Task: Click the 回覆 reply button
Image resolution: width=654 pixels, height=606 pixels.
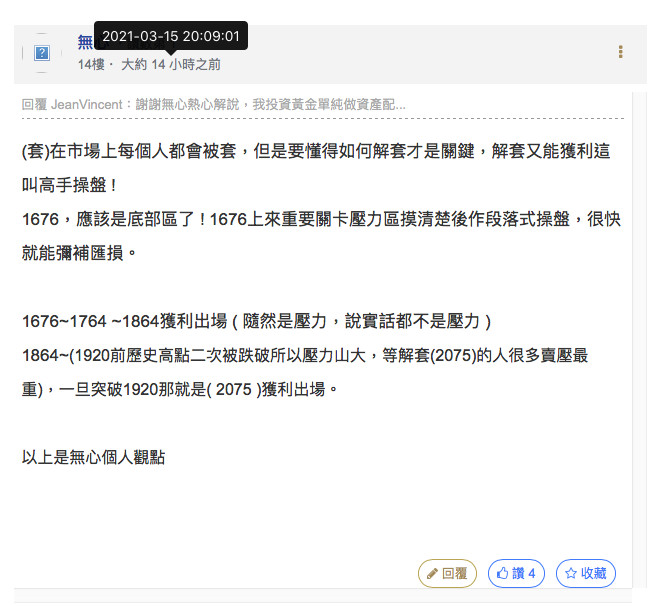Action: point(447,573)
